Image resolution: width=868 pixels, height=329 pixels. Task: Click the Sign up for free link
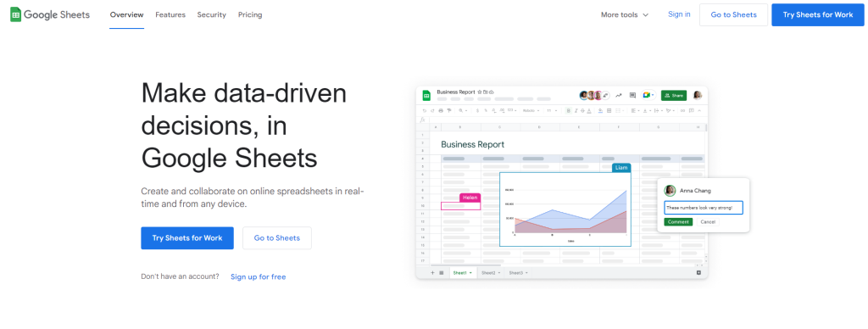[259, 277]
